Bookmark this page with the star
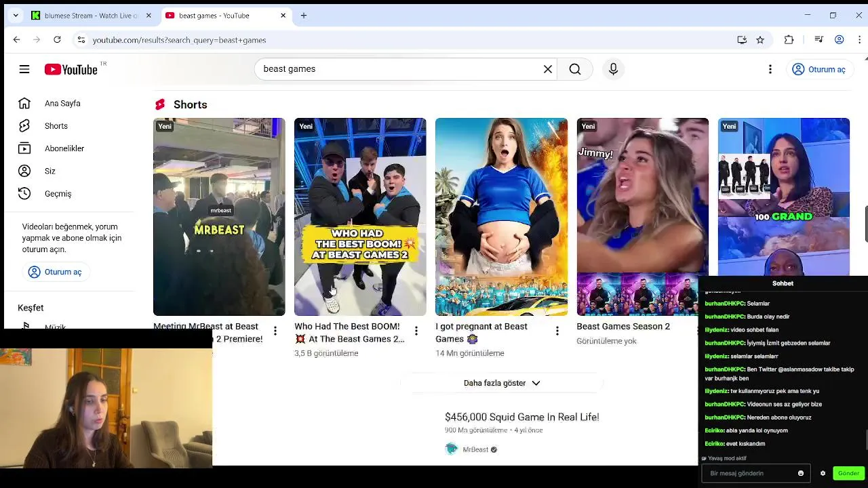The height and width of the screenshot is (488, 868). pos(760,40)
